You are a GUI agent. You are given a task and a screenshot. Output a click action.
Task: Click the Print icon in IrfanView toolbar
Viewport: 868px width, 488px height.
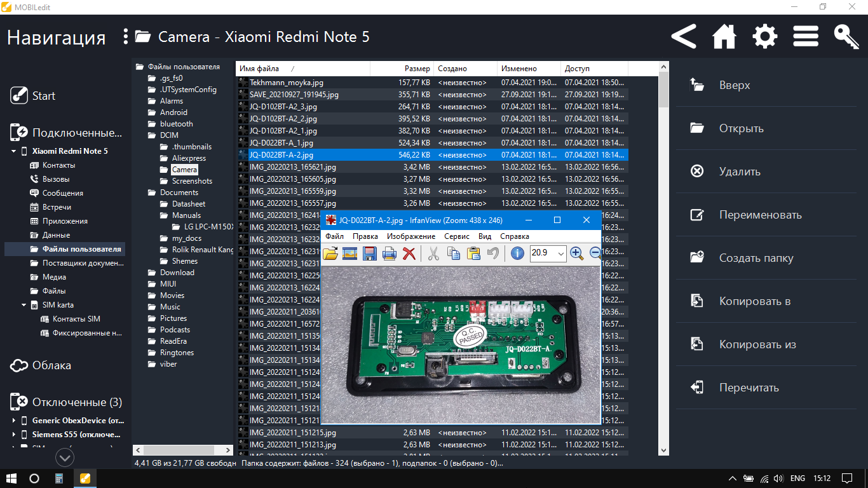[x=390, y=254]
